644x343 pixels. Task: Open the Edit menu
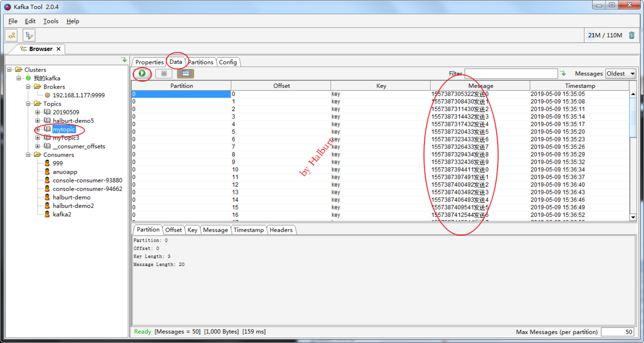tap(30, 21)
